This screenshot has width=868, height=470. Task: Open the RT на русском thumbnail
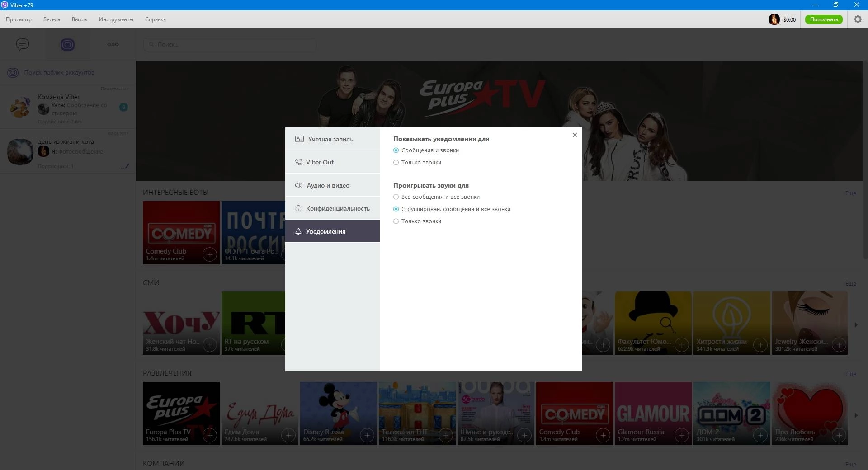pos(253,323)
